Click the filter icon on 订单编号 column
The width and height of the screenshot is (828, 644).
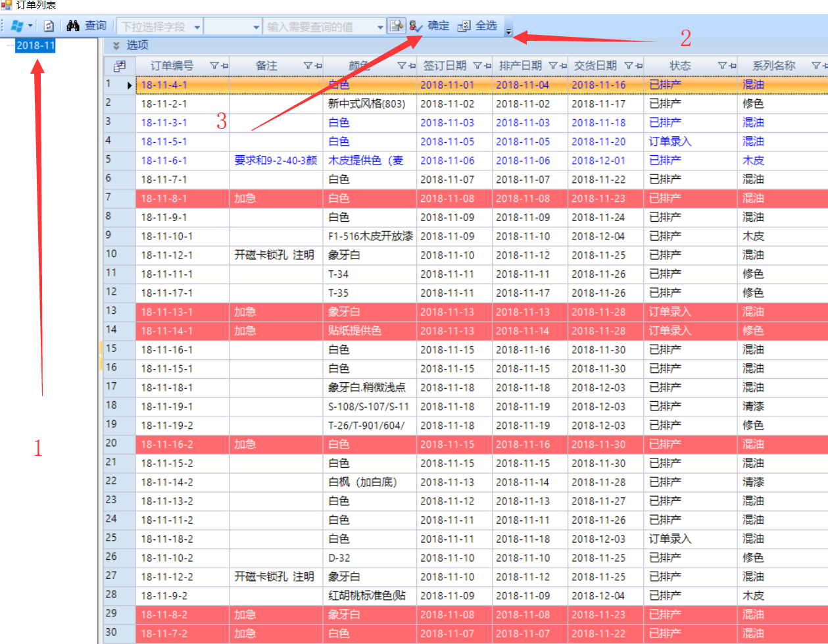[214, 66]
